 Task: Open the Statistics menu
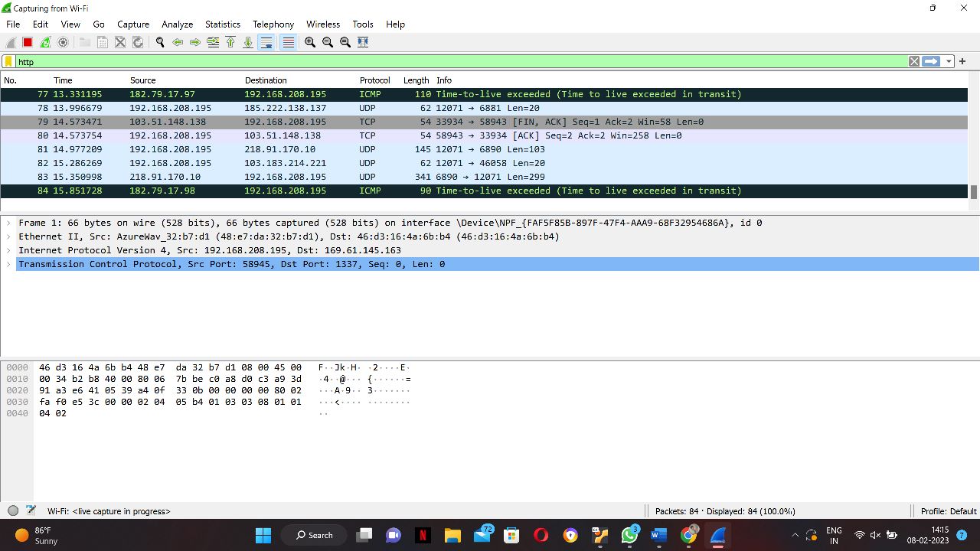pos(222,24)
